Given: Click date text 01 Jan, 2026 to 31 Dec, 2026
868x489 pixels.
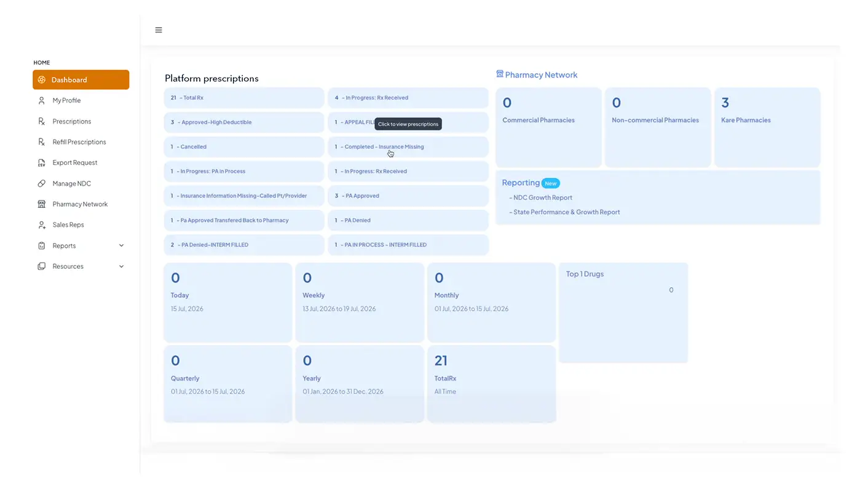Looking at the screenshot, I should (343, 392).
